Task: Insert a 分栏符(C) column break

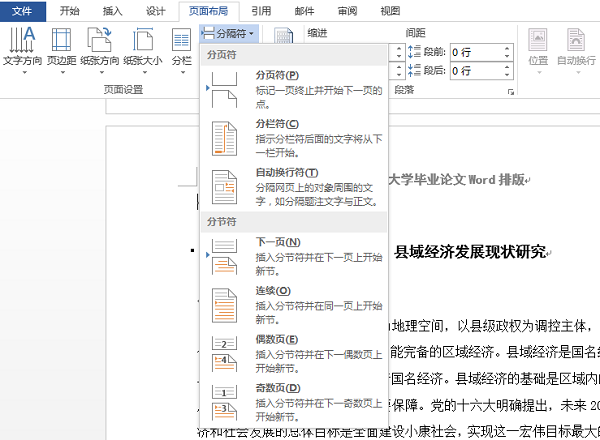Action: click(294, 139)
